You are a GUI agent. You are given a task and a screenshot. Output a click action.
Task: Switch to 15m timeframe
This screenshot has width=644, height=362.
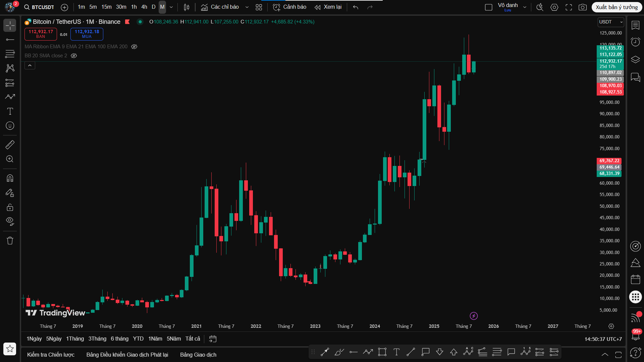click(106, 7)
